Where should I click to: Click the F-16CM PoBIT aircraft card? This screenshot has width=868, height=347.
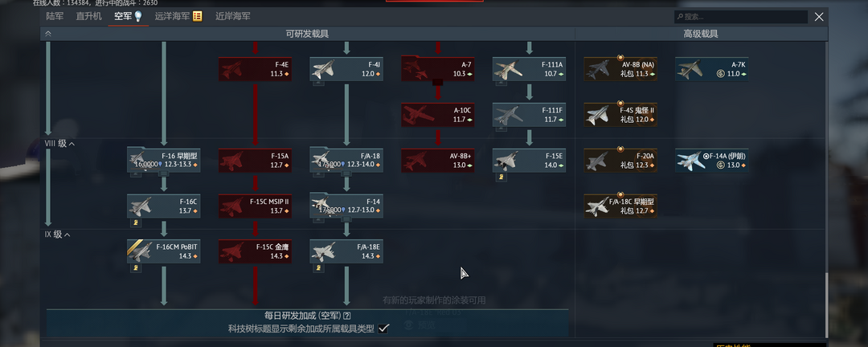163,251
